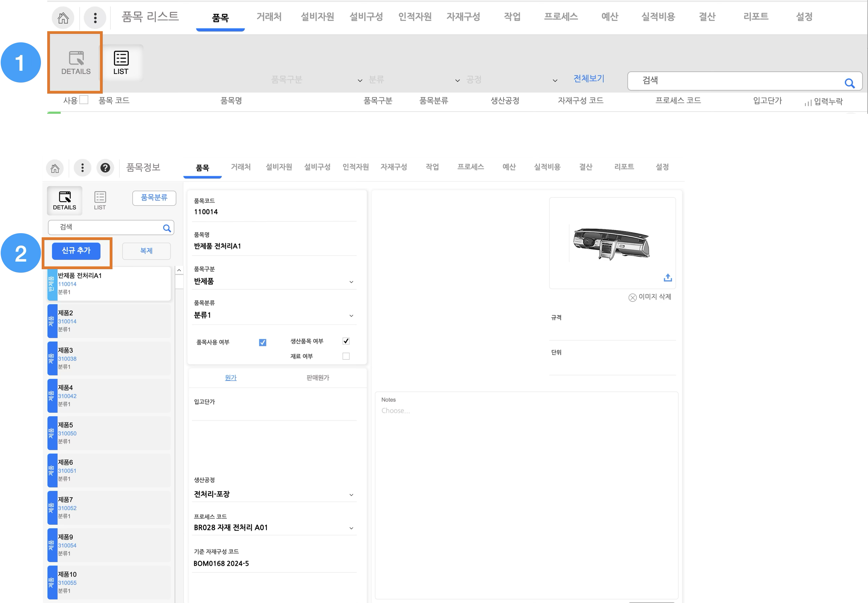The height and width of the screenshot is (603, 868).
Task: Click magnifier icon in the left sidebar search
Action: coord(167,228)
